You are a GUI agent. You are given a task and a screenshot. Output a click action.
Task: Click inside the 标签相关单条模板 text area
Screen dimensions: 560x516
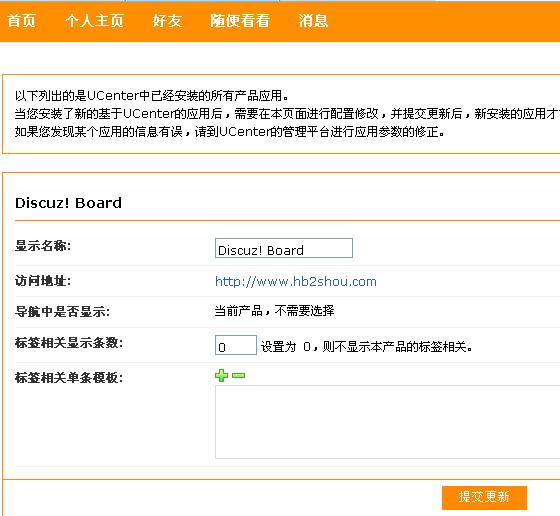click(x=388, y=422)
